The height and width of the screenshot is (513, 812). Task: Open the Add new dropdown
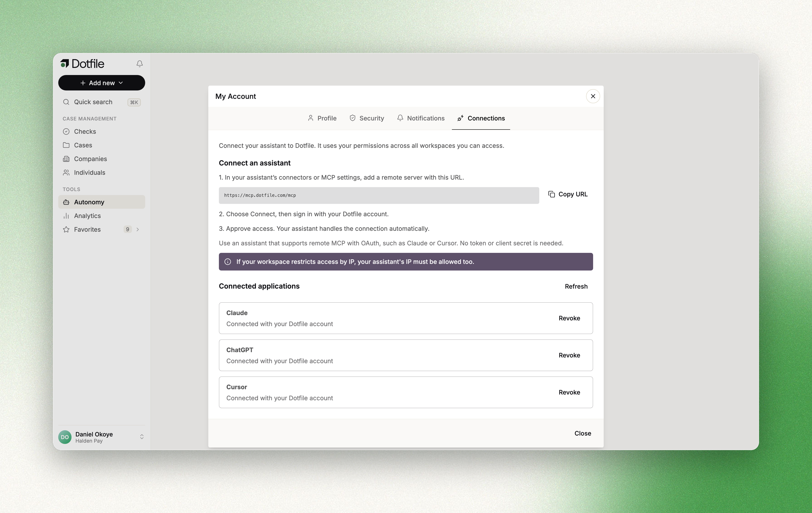[x=101, y=83]
